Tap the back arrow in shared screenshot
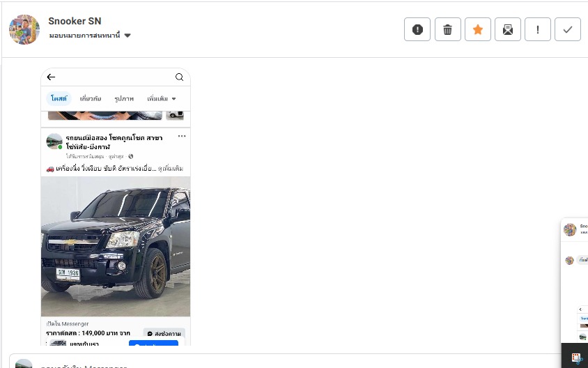 51,77
